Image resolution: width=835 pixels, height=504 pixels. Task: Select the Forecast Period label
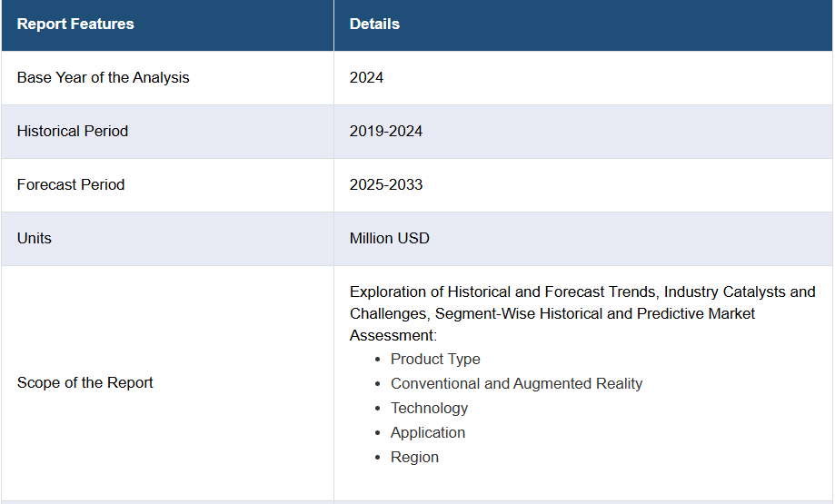pyautogui.click(x=71, y=184)
